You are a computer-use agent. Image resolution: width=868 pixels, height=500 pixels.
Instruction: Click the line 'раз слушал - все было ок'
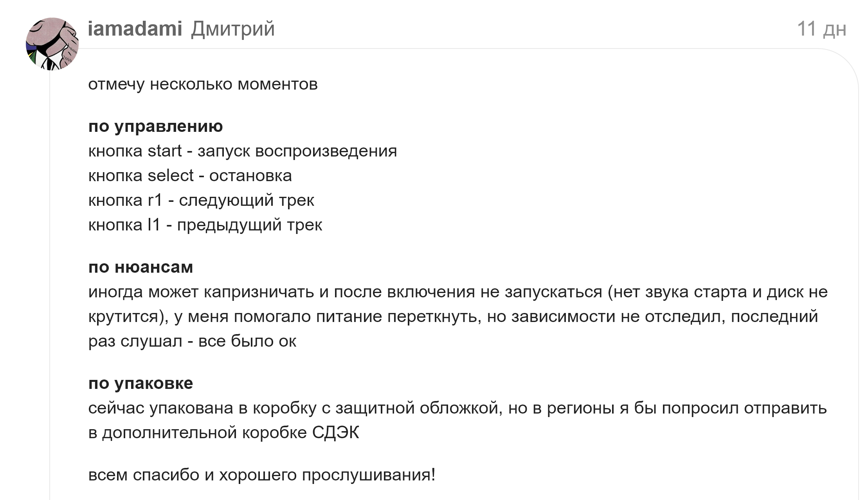pos(192,341)
